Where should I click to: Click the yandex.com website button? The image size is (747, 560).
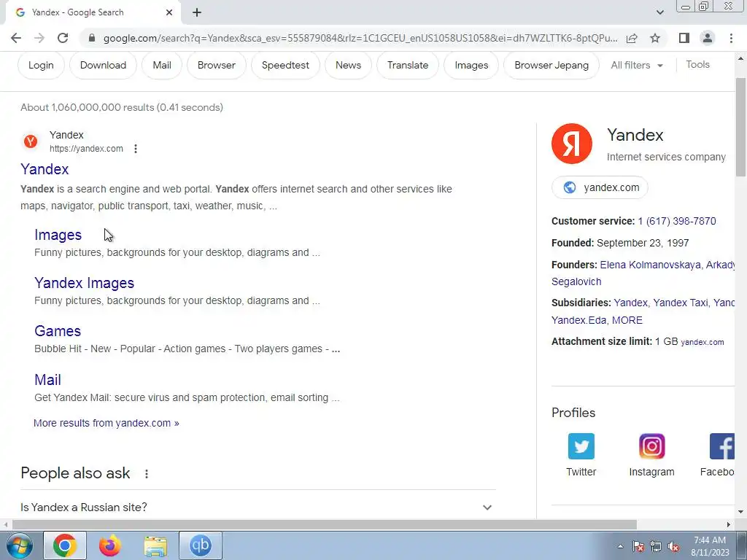click(600, 187)
